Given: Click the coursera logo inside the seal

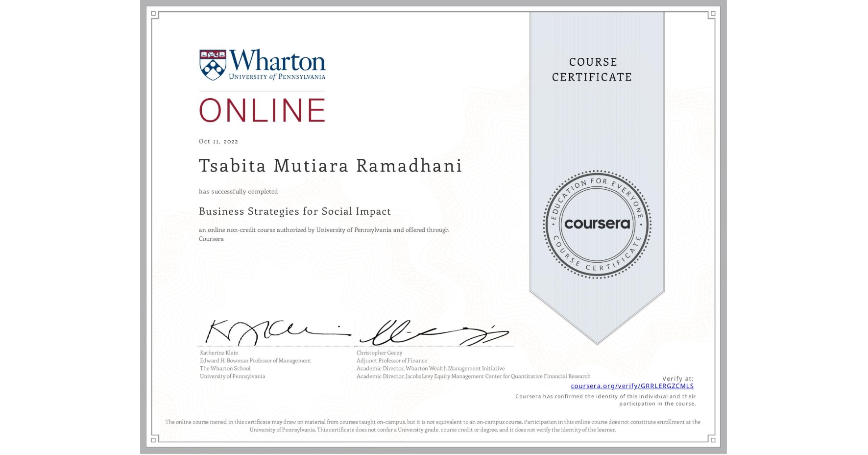Looking at the screenshot, I should [597, 224].
